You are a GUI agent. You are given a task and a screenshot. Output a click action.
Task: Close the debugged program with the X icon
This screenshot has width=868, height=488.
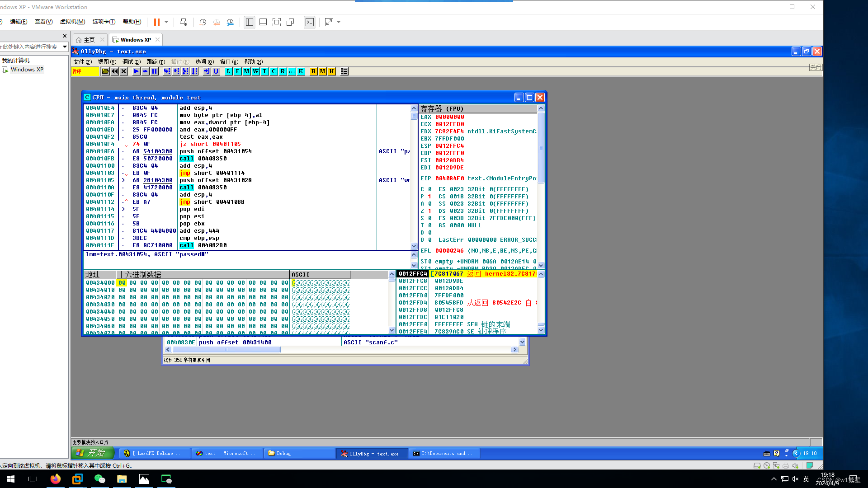[124, 71]
